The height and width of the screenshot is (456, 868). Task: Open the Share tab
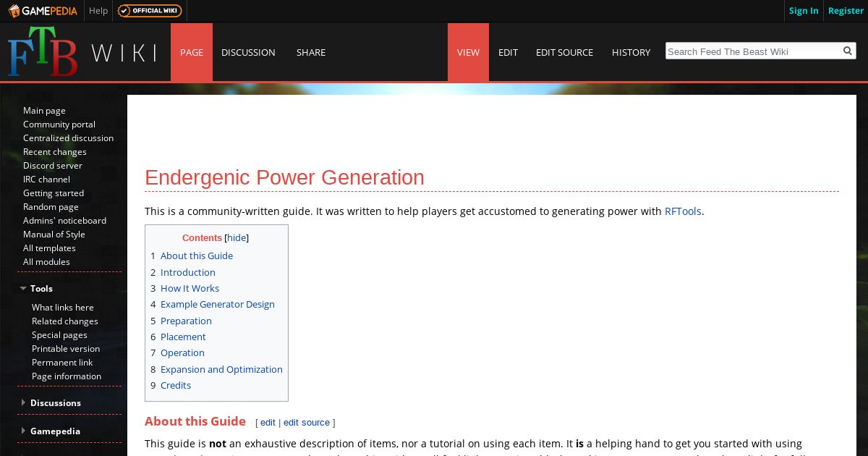point(311,52)
